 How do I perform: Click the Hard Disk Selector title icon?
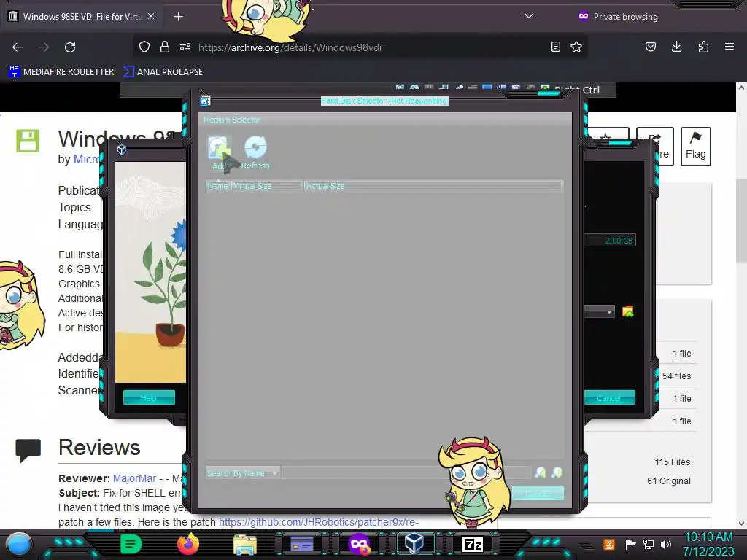pos(205,101)
